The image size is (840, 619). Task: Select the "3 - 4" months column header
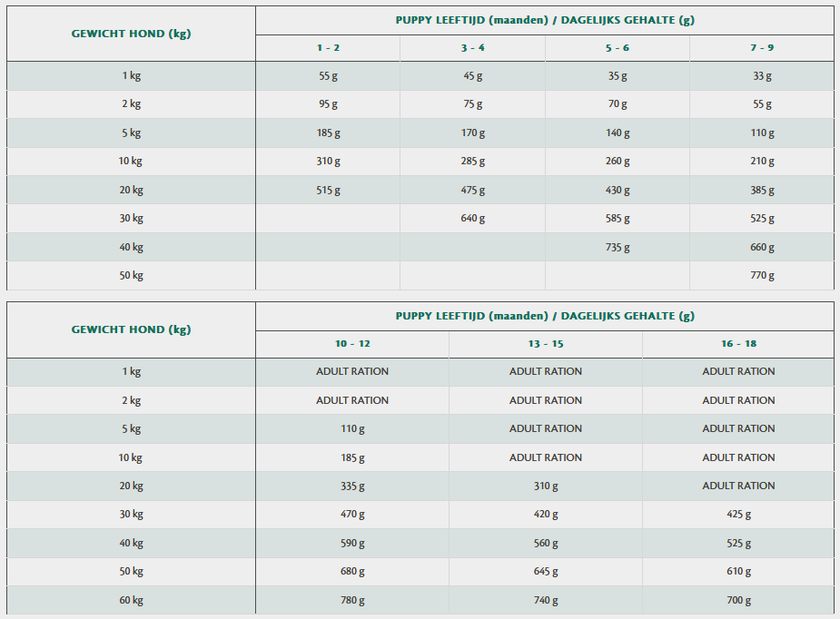click(473, 48)
